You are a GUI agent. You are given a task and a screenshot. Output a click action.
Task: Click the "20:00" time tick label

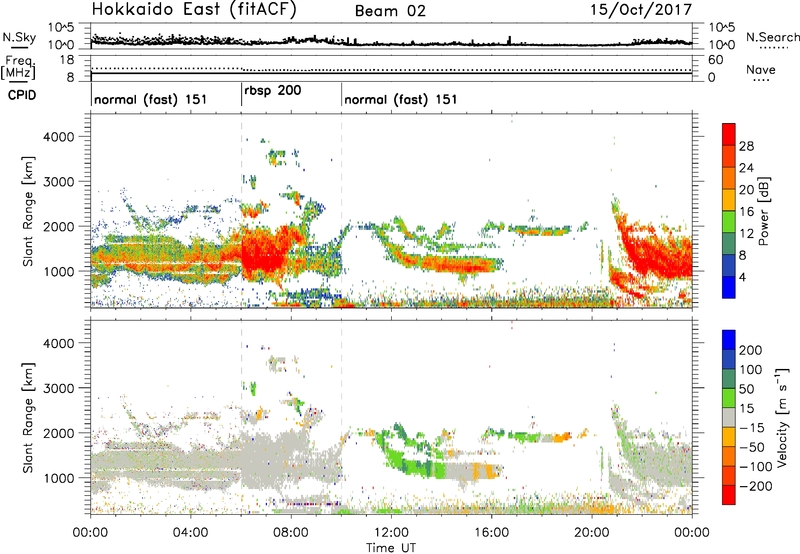click(592, 533)
